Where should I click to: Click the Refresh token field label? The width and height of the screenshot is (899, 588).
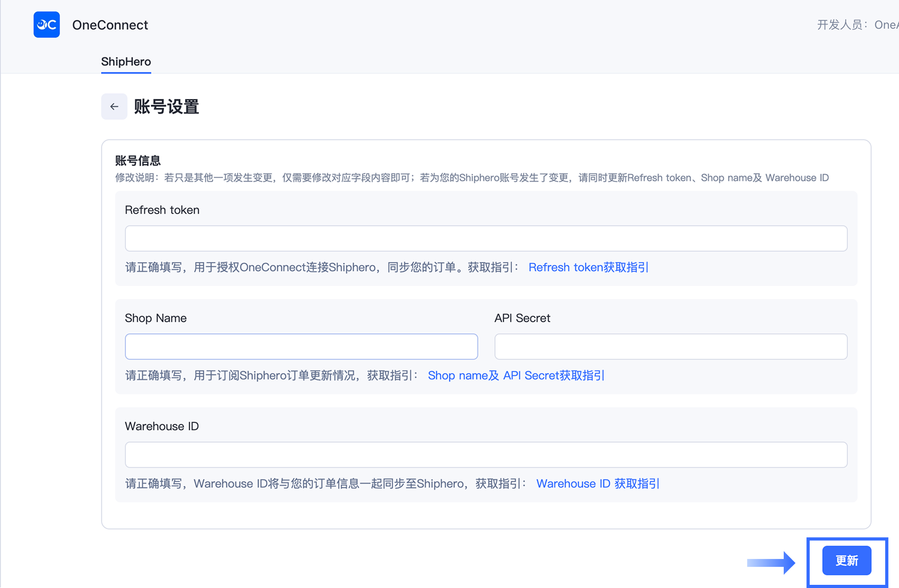click(x=162, y=210)
